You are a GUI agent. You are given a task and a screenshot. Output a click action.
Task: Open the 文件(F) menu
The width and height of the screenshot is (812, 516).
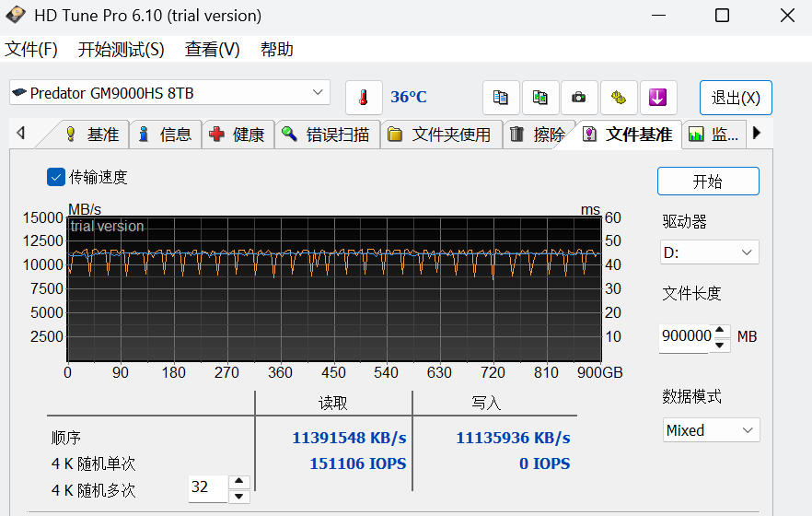[x=31, y=49]
